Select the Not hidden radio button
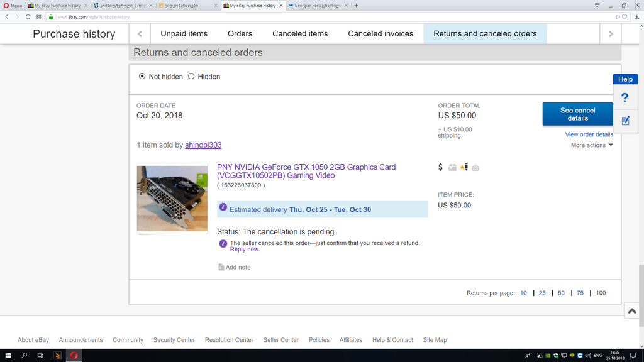Screen dimensions: 644x362 [142, 76]
